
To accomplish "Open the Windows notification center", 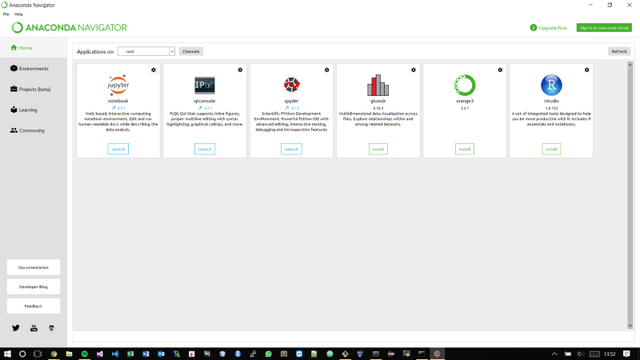I will click(x=627, y=354).
